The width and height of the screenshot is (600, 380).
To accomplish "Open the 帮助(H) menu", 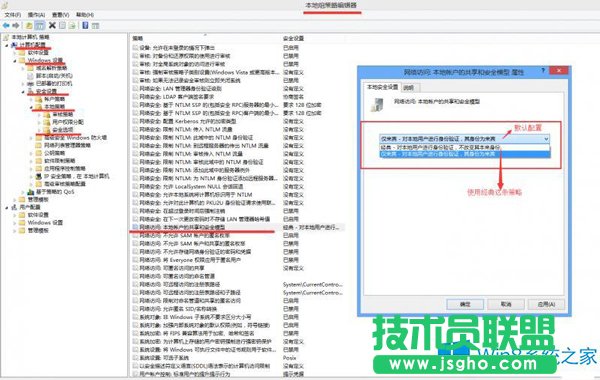I will 85,15.
